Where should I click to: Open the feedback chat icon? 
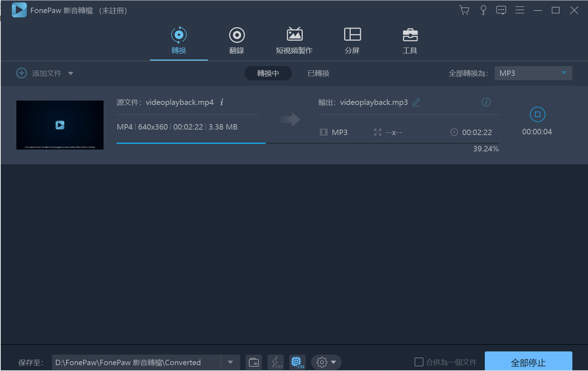(501, 10)
